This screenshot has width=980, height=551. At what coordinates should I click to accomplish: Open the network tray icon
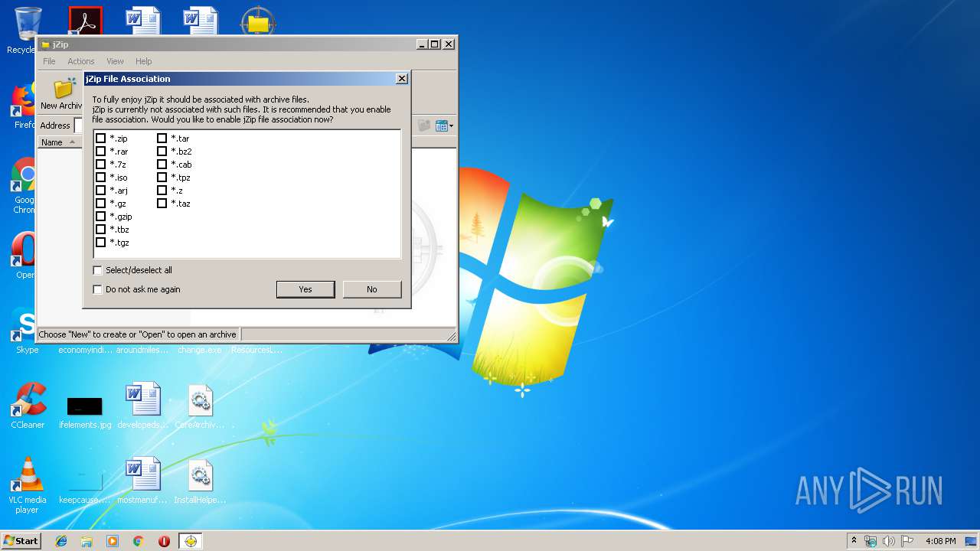click(871, 541)
